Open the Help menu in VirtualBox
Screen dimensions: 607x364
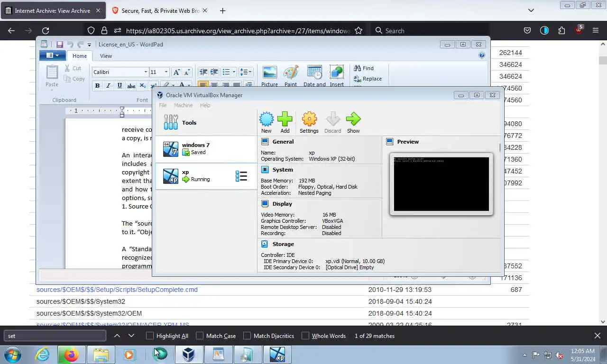click(x=205, y=105)
